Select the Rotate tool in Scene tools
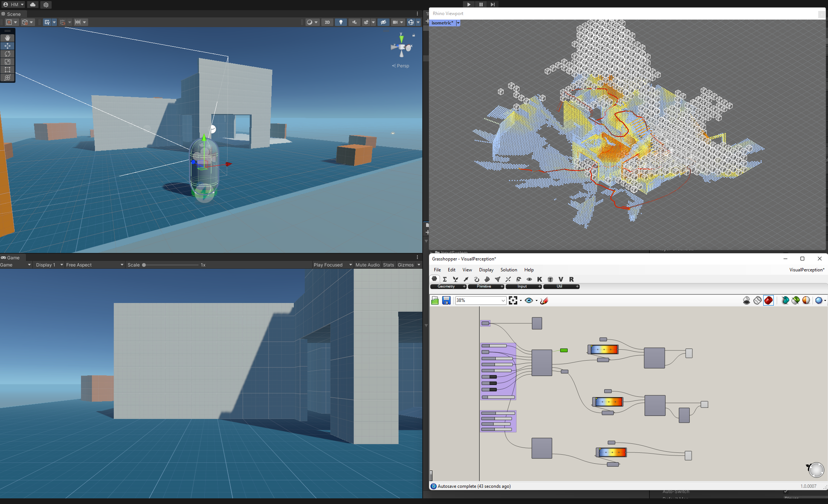The width and height of the screenshot is (828, 504). 8,54
